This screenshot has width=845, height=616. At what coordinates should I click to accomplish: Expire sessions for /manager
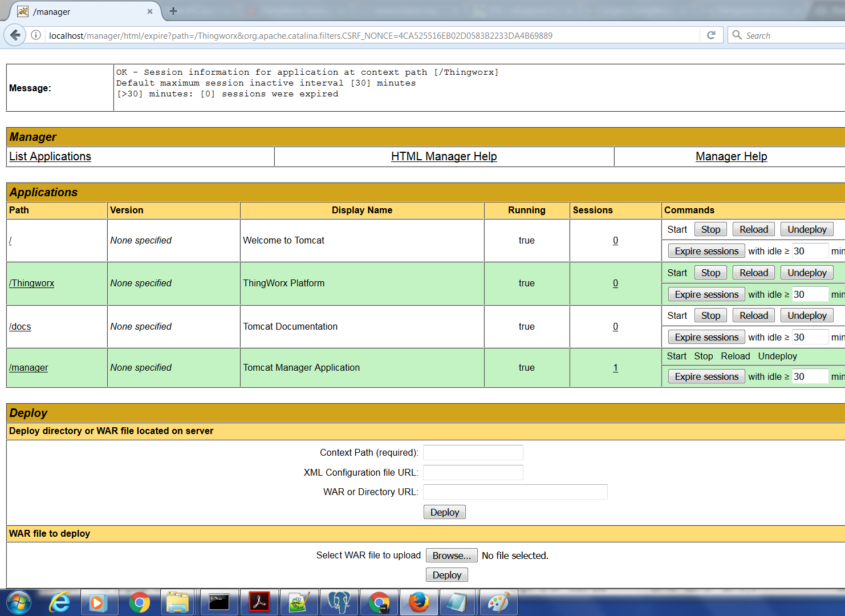point(706,376)
